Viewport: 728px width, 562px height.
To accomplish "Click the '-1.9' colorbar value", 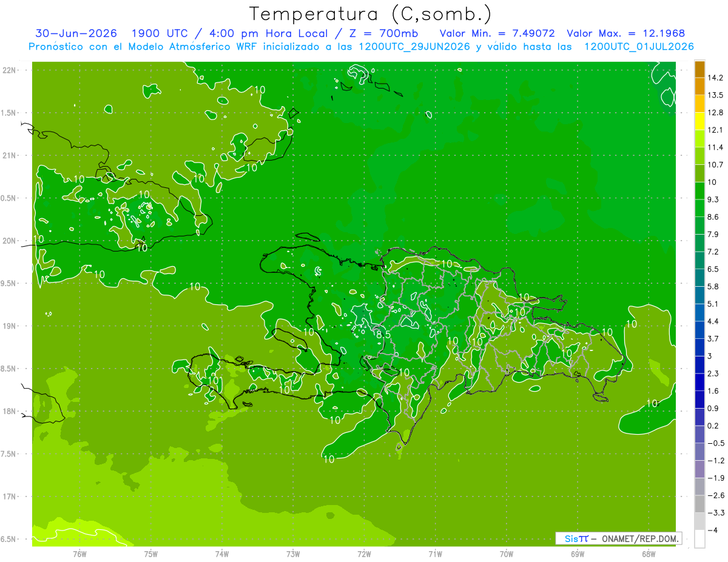I will pyautogui.click(x=715, y=478).
